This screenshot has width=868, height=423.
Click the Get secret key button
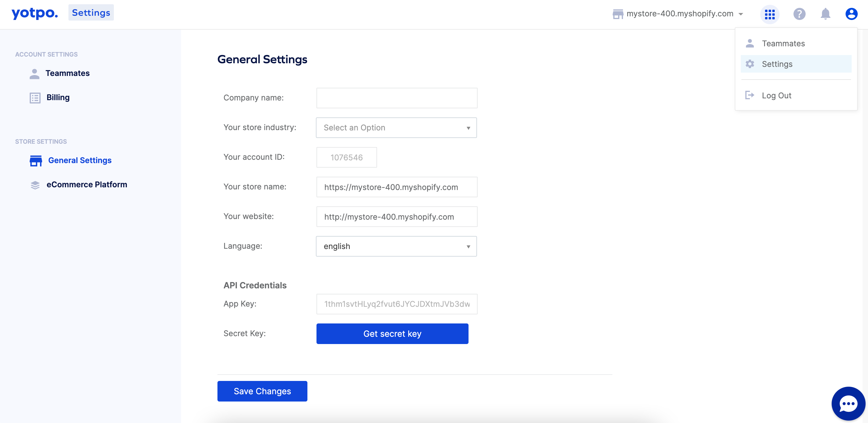click(x=392, y=334)
